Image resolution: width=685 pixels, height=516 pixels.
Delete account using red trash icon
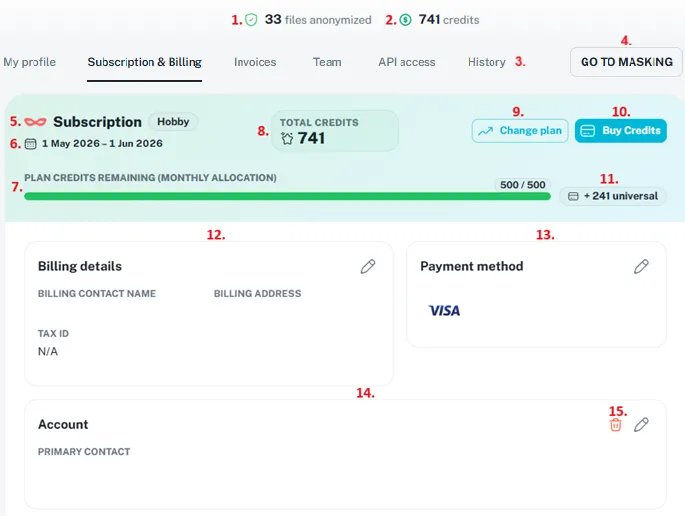pyautogui.click(x=616, y=425)
